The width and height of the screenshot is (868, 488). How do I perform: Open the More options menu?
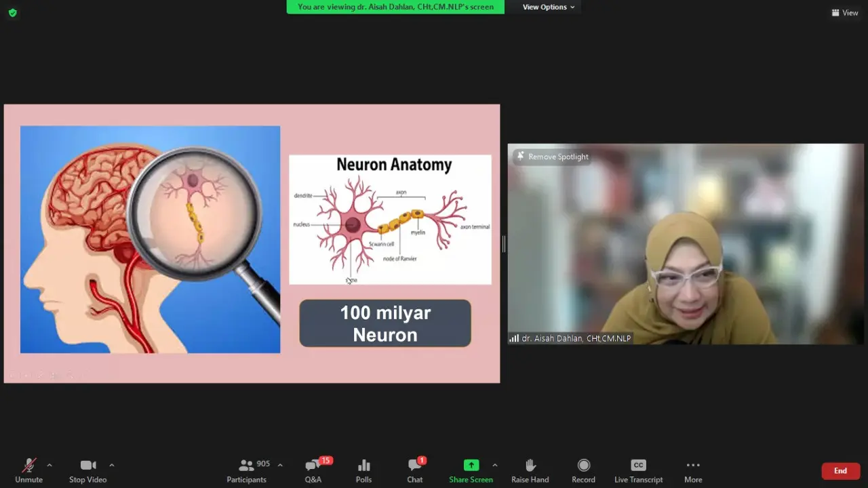[x=693, y=471]
